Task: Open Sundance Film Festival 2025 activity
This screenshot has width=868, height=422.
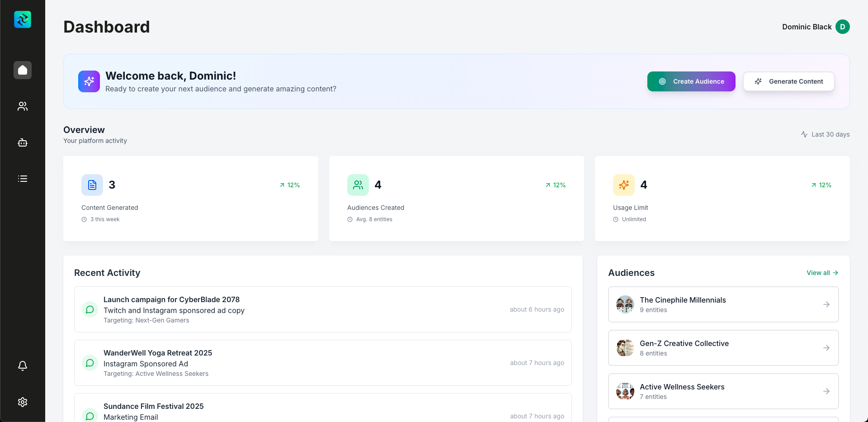Action: (153, 406)
